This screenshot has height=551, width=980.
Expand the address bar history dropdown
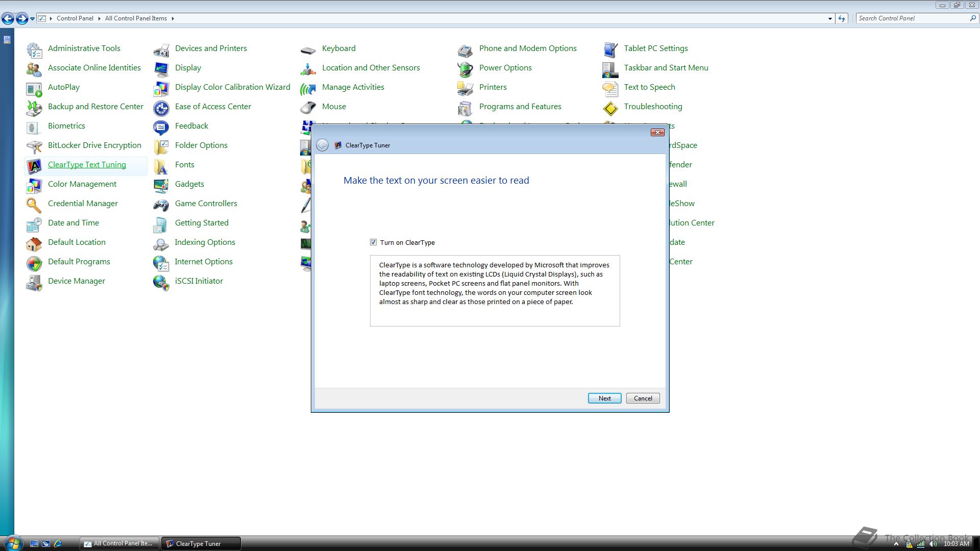click(829, 18)
